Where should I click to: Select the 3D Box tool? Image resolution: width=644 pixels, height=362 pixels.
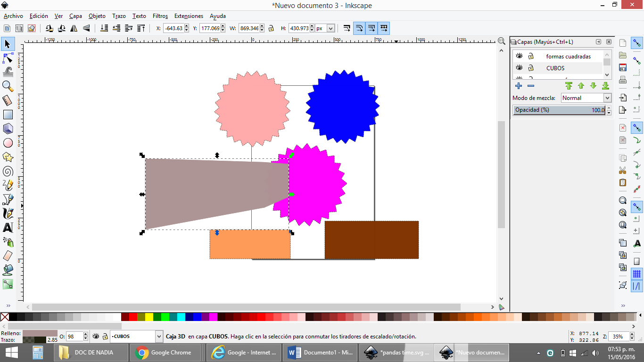8,129
